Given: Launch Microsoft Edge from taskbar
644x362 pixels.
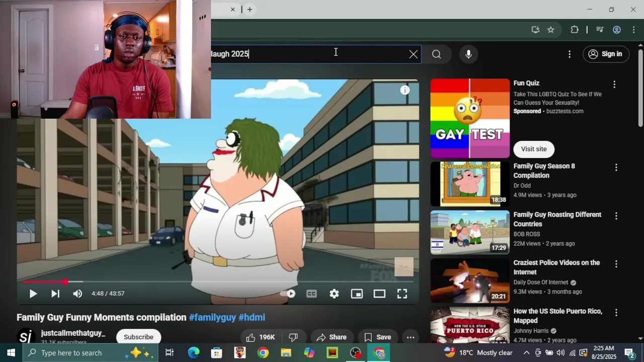Looking at the screenshot, I should tap(194, 353).
